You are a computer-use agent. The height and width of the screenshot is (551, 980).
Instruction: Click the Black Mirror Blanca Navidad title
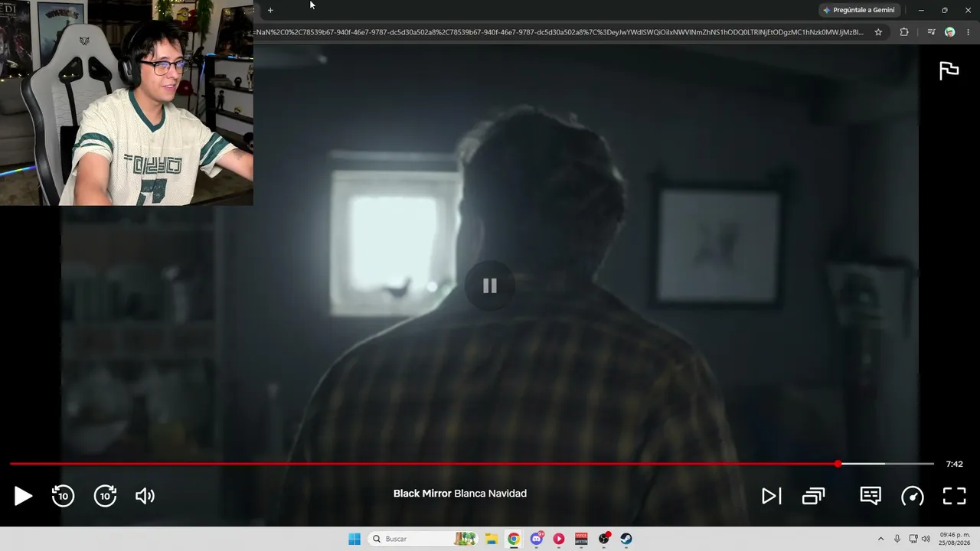coord(460,494)
